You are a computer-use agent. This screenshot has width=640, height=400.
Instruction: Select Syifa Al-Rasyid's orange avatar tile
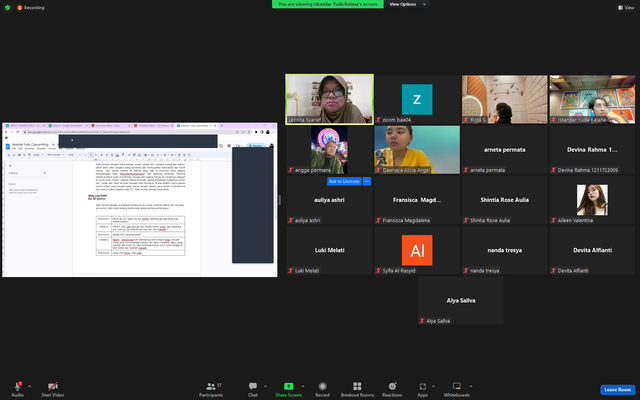click(417, 250)
